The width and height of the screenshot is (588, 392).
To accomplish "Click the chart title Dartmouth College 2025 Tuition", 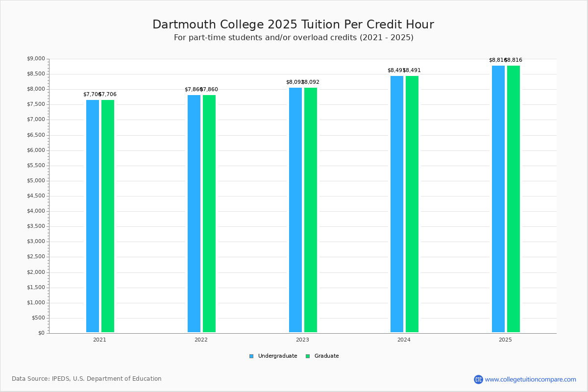I will point(293,24).
